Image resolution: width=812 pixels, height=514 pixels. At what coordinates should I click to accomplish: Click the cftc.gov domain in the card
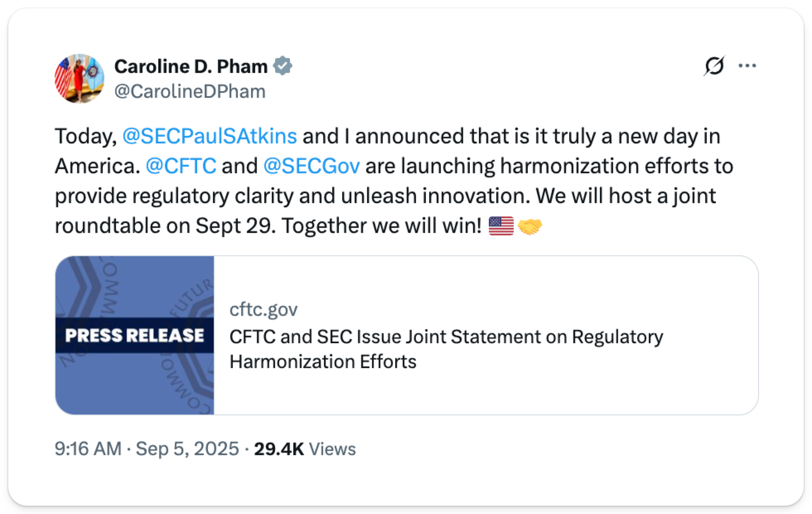(263, 309)
